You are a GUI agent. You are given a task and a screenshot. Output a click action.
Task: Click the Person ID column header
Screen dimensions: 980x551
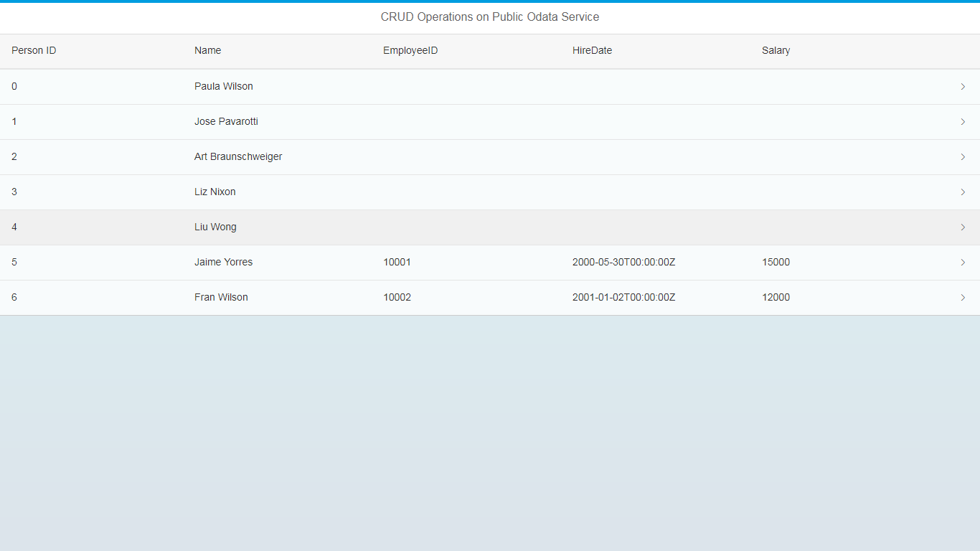pos(34,50)
